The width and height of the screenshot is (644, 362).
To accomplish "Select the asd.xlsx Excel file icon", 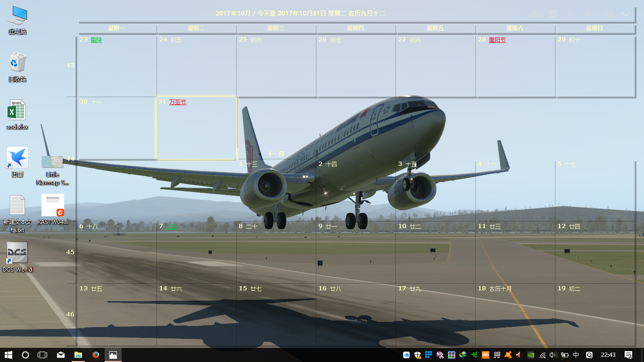I will 17,115.
